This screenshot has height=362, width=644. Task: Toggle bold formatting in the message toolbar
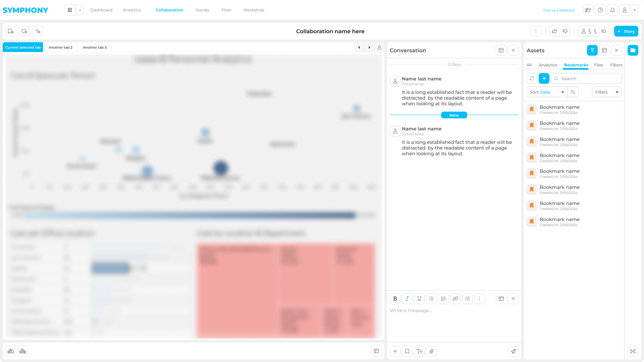pyautogui.click(x=395, y=299)
